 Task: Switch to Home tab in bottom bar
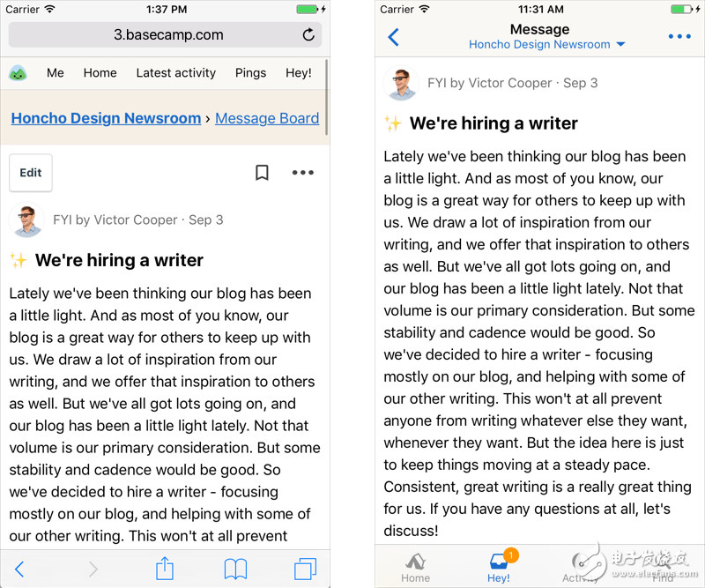[415, 566]
